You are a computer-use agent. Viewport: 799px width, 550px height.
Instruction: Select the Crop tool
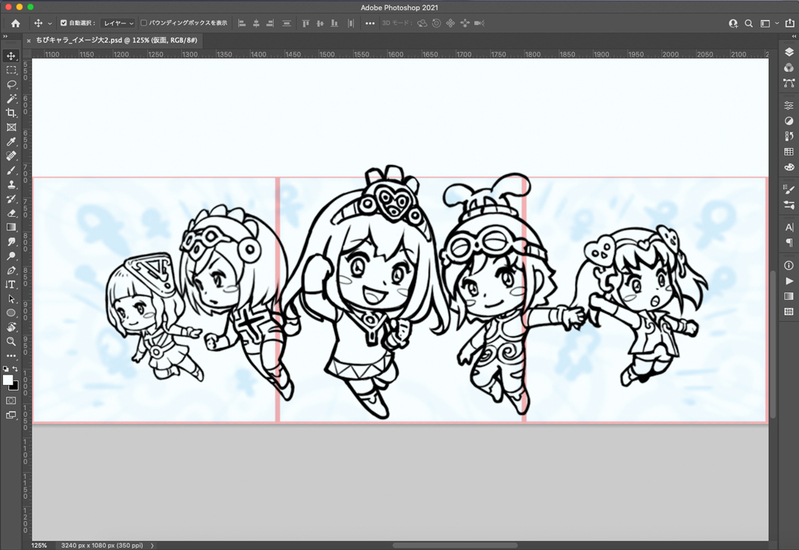pyautogui.click(x=11, y=113)
